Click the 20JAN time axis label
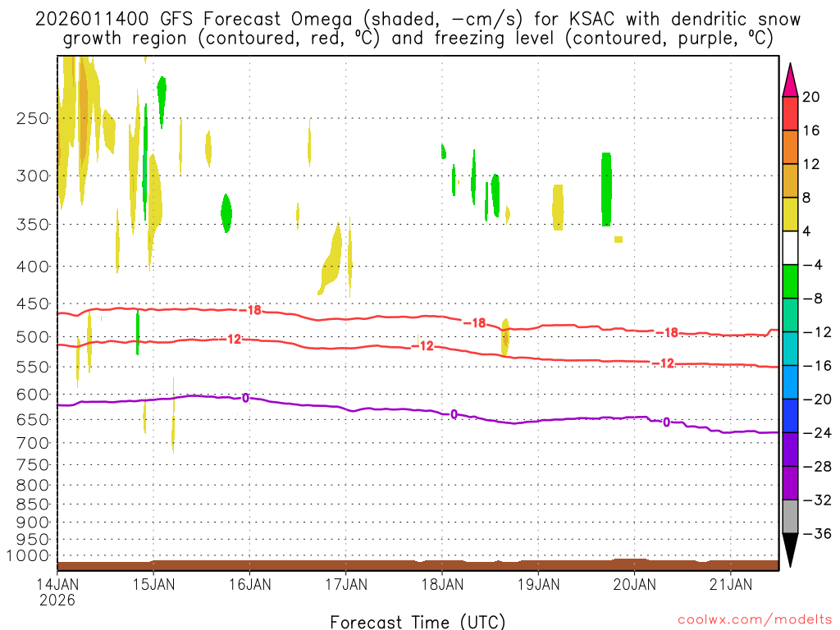Viewport: 840px width, 630px height. click(x=634, y=584)
